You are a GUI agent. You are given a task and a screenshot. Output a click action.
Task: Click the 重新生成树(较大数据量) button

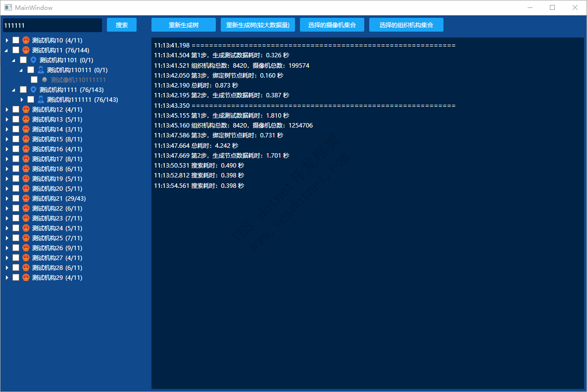coord(258,25)
